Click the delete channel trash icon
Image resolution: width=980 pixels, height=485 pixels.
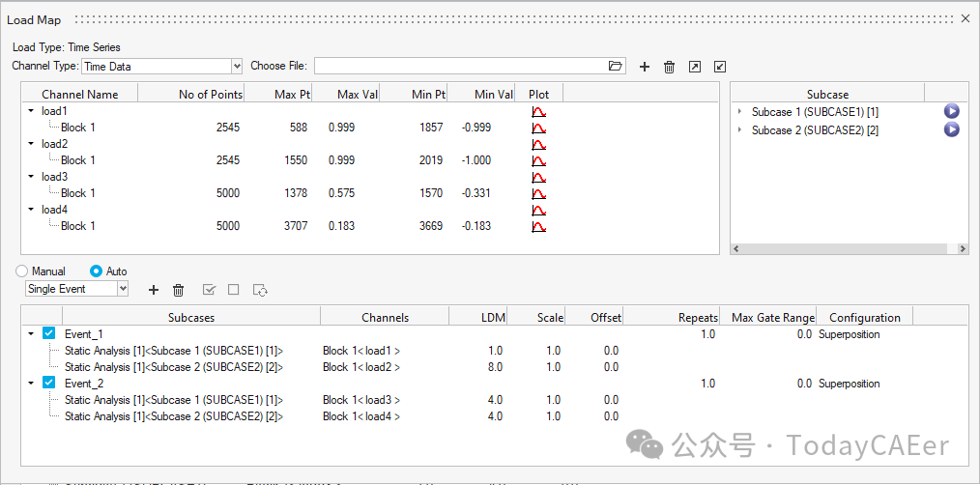coord(669,67)
